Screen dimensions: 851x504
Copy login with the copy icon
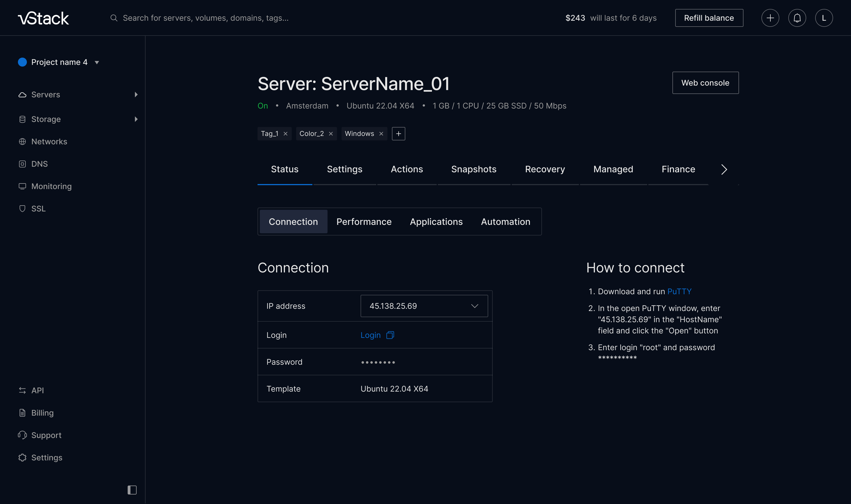390,335
